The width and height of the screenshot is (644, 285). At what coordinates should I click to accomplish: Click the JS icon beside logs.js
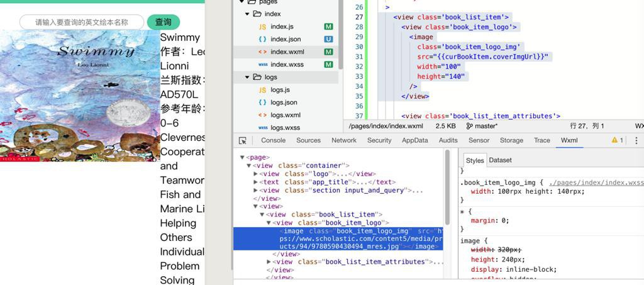coord(262,90)
